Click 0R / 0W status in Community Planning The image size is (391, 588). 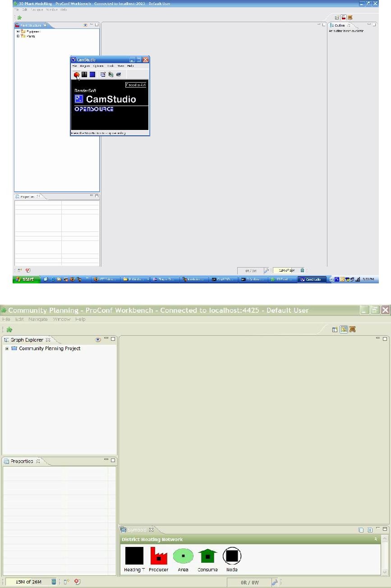click(249, 582)
